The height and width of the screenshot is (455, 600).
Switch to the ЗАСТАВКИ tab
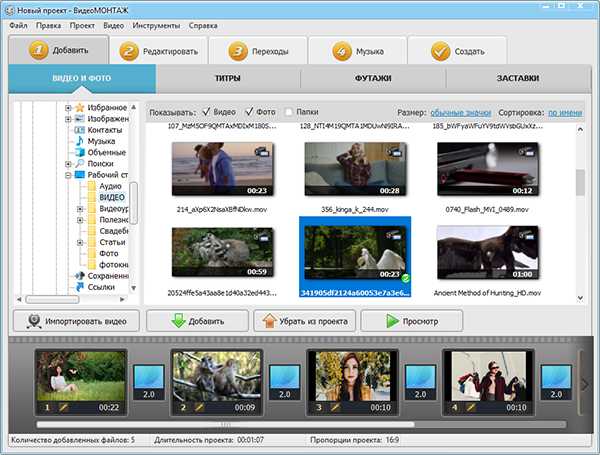pyautogui.click(x=518, y=78)
